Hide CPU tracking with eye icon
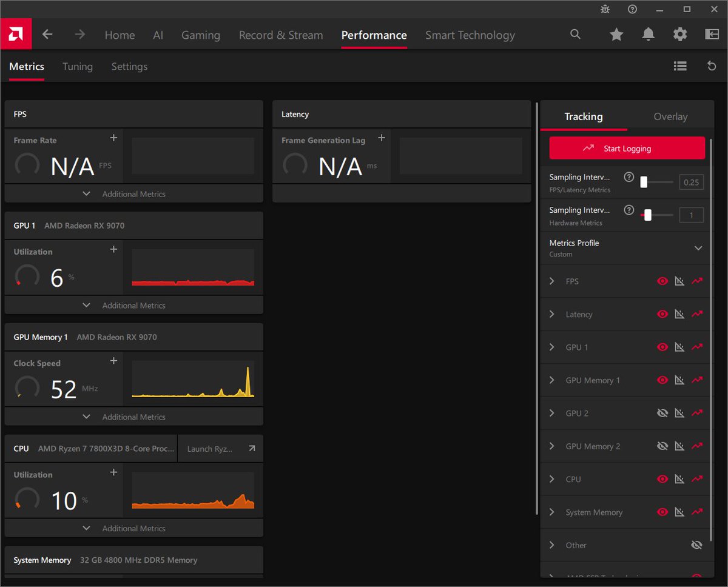The width and height of the screenshot is (728, 587). click(662, 479)
